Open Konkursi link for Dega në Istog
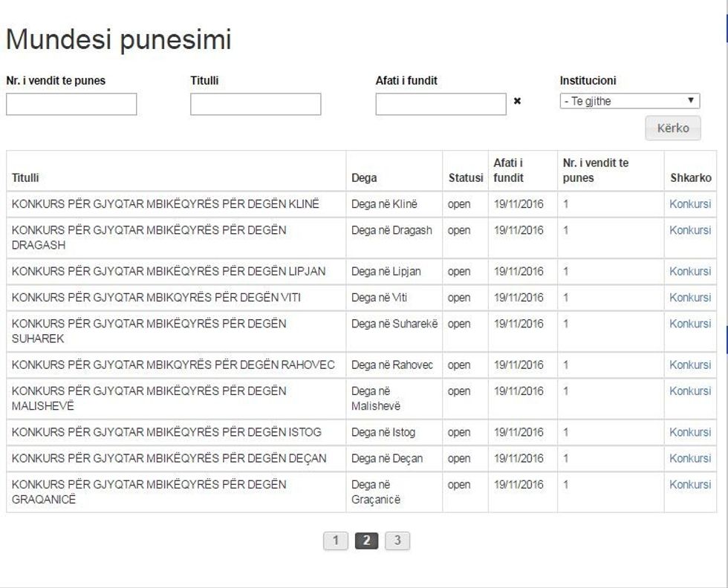 [689, 432]
